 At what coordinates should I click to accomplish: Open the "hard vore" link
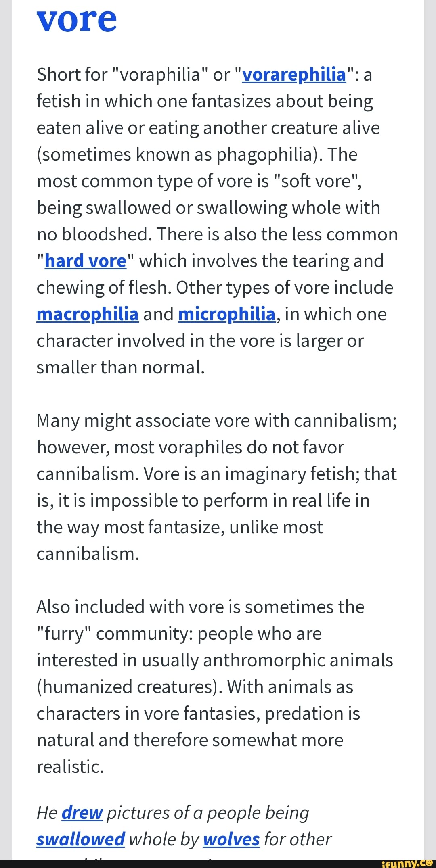click(x=86, y=261)
